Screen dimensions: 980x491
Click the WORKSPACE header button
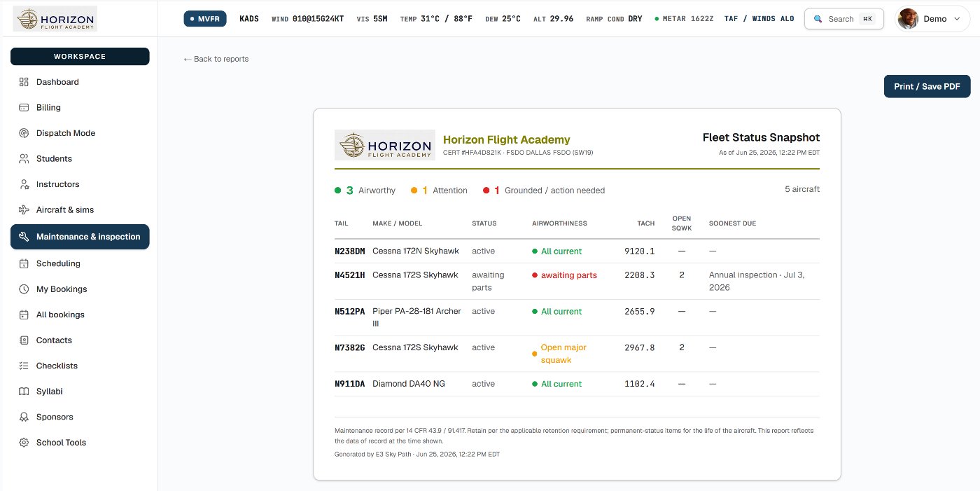(80, 56)
